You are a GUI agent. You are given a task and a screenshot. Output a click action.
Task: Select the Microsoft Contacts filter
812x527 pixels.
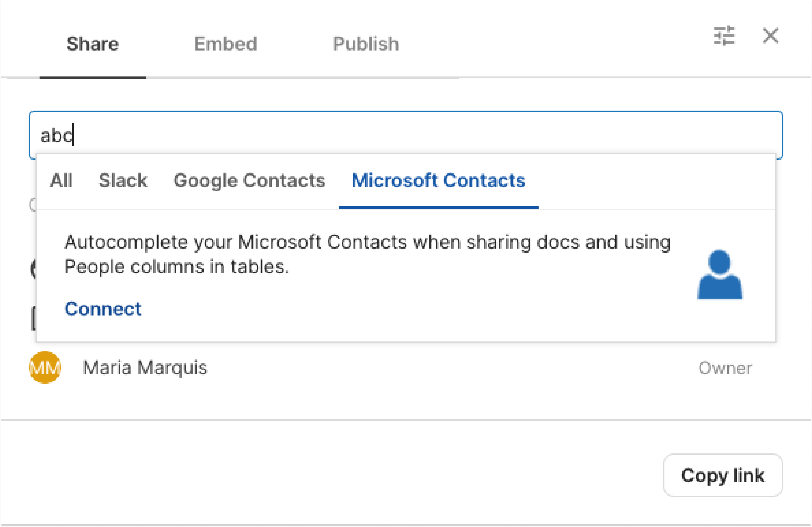tap(438, 180)
